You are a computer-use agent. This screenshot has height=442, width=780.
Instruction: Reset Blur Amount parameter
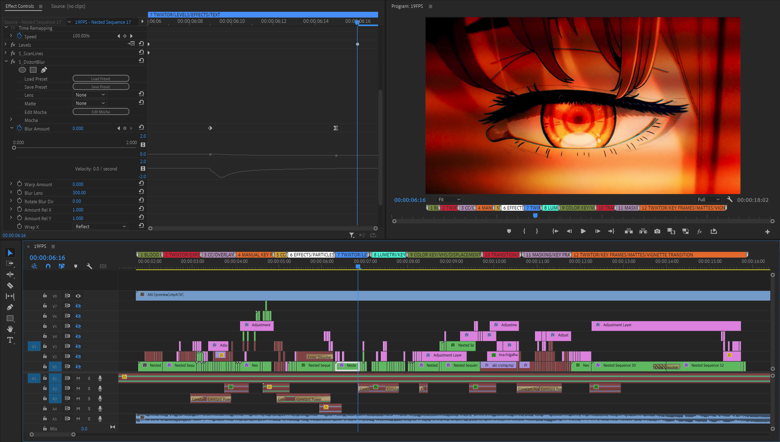[141, 128]
